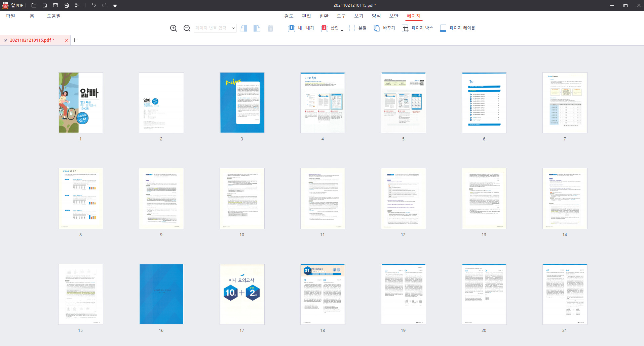Click the rotate page right icon
This screenshot has width=644, height=346.
pos(257,28)
